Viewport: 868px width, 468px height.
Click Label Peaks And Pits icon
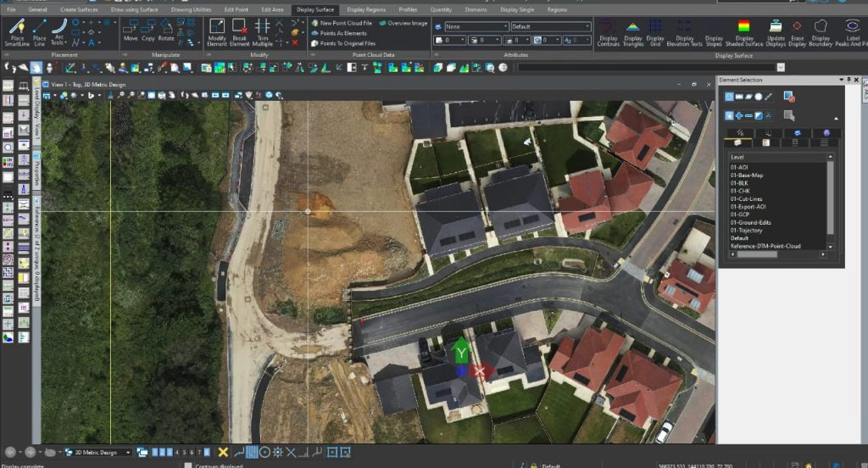(x=851, y=33)
